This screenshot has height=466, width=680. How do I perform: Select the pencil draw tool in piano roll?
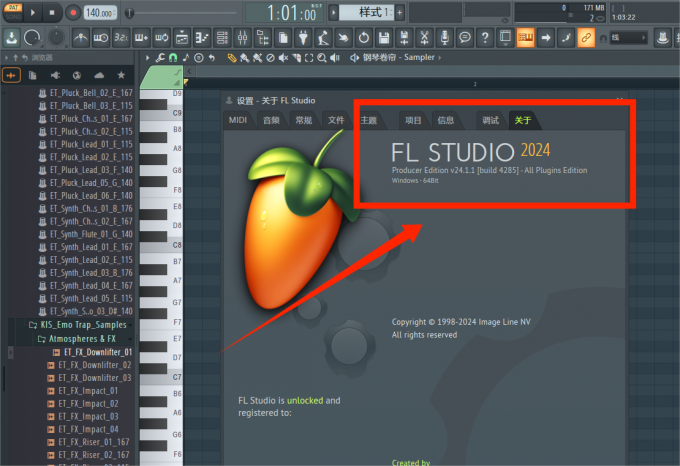(x=232, y=58)
